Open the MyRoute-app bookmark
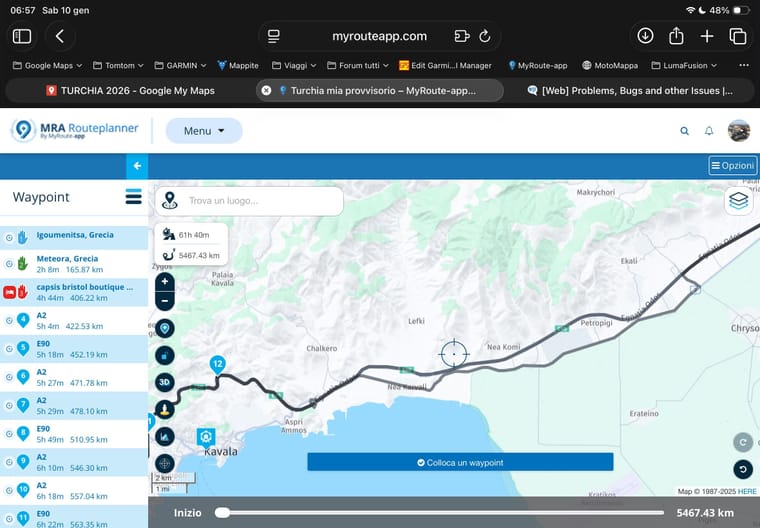Viewport: 760px width, 528px height. coord(538,65)
